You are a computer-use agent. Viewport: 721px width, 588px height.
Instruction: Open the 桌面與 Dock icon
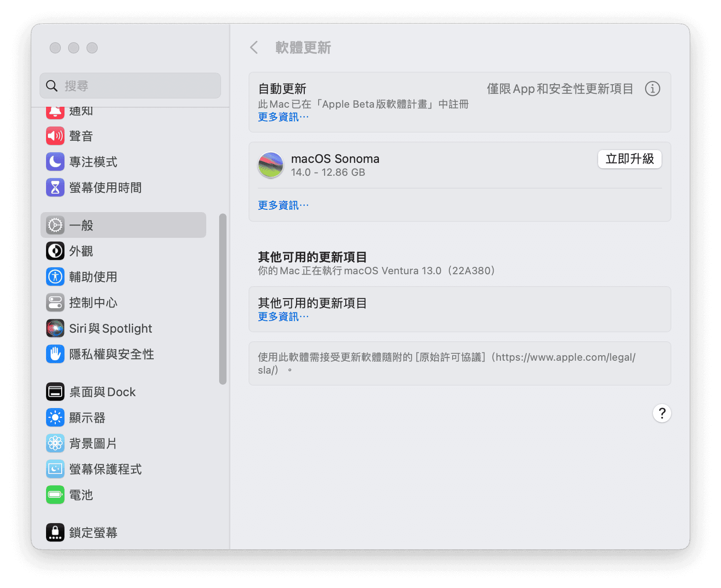pos(55,392)
